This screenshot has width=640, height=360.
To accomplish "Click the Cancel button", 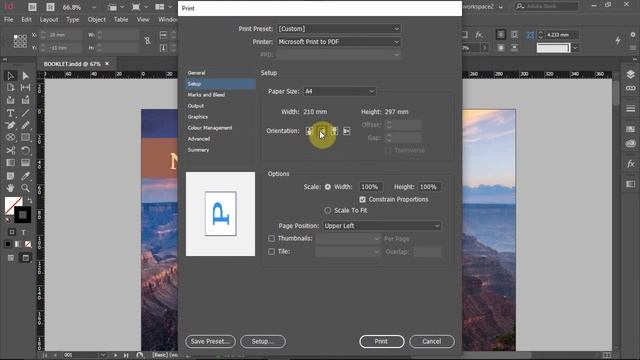I will (x=431, y=341).
